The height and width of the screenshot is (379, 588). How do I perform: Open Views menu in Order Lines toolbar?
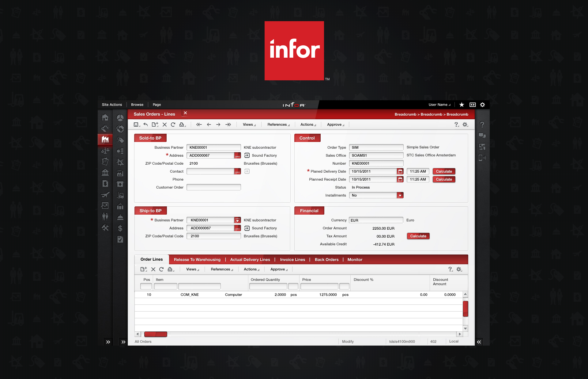click(x=193, y=269)
